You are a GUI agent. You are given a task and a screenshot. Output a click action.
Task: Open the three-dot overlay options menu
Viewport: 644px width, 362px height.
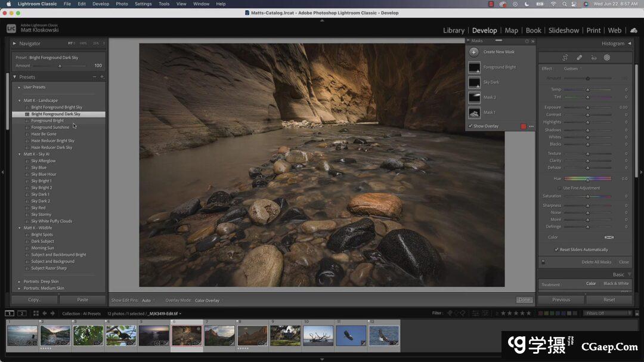531,126
